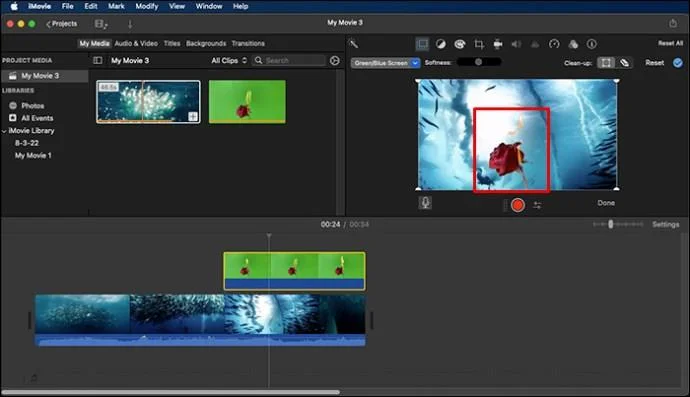Click the viewer preview image
This screenshot has height=397, width=690.
point(517,135)
